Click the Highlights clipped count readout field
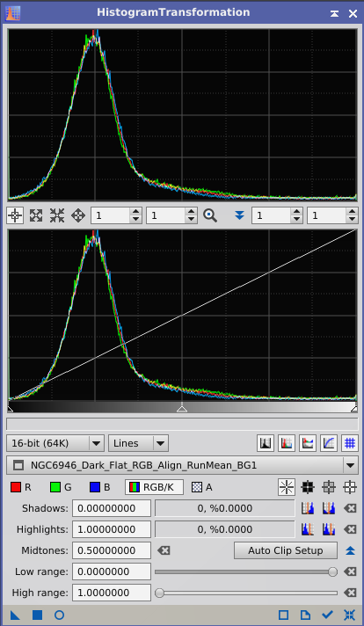This screenshot has height=626, width=364. pos(225,529)
